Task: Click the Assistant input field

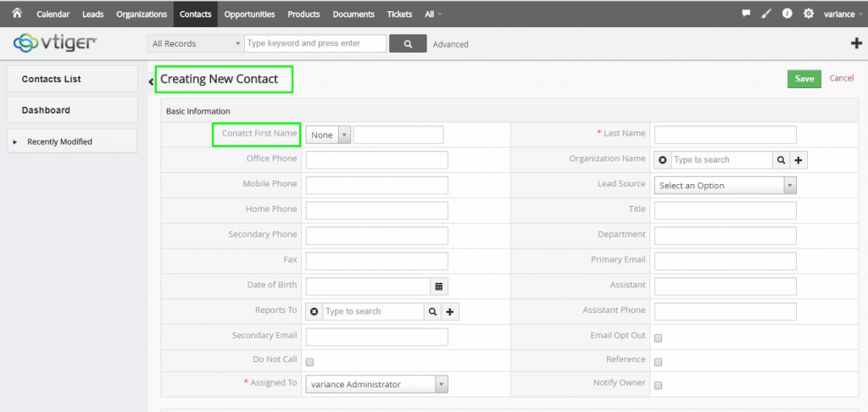Action: (x=726, y=287)
